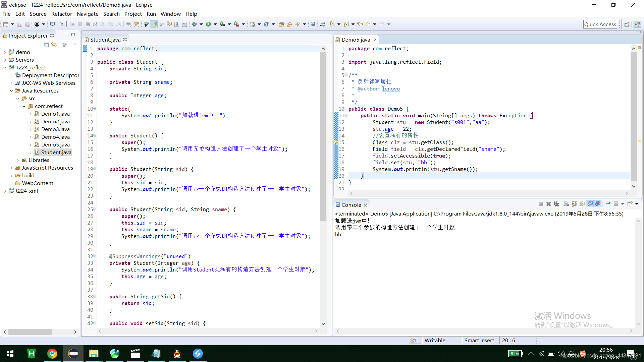Switch to the Student.java editor tab

105,40
